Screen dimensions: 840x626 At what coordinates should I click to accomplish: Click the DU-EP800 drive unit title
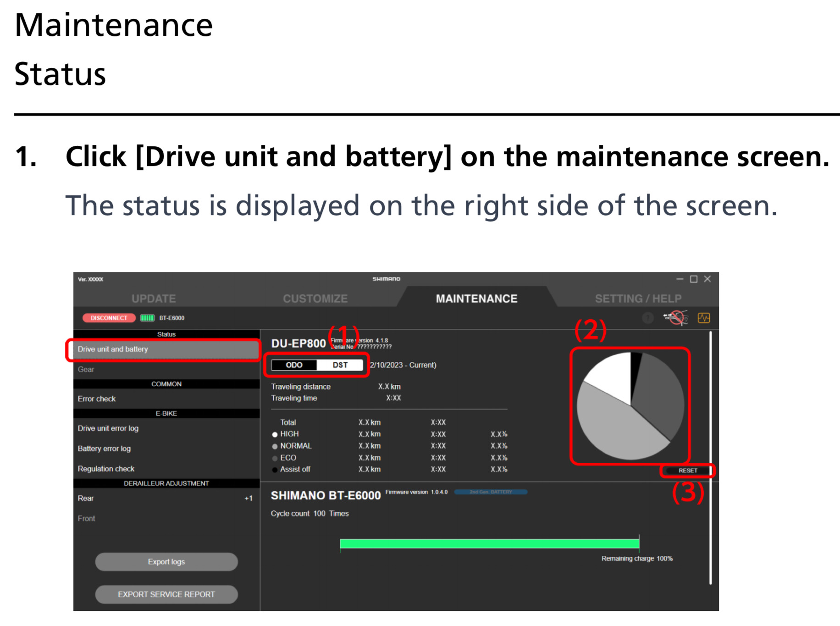(298, 343)
